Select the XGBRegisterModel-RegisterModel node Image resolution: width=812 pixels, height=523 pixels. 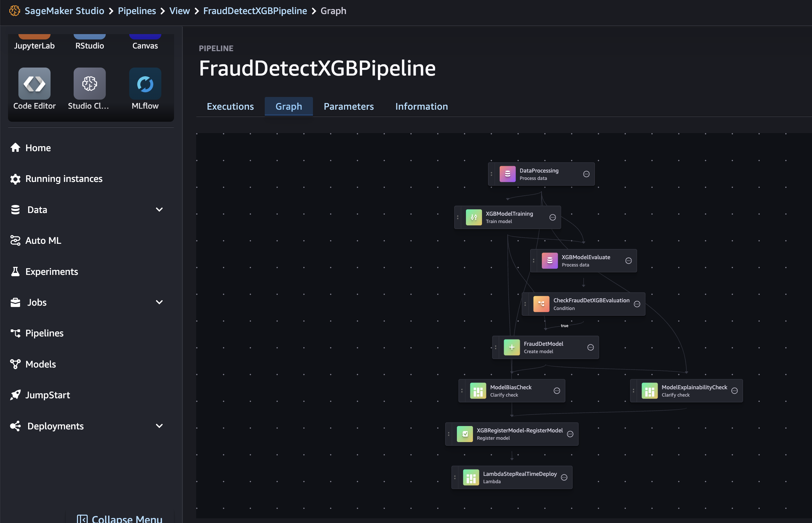coord(519,434)
